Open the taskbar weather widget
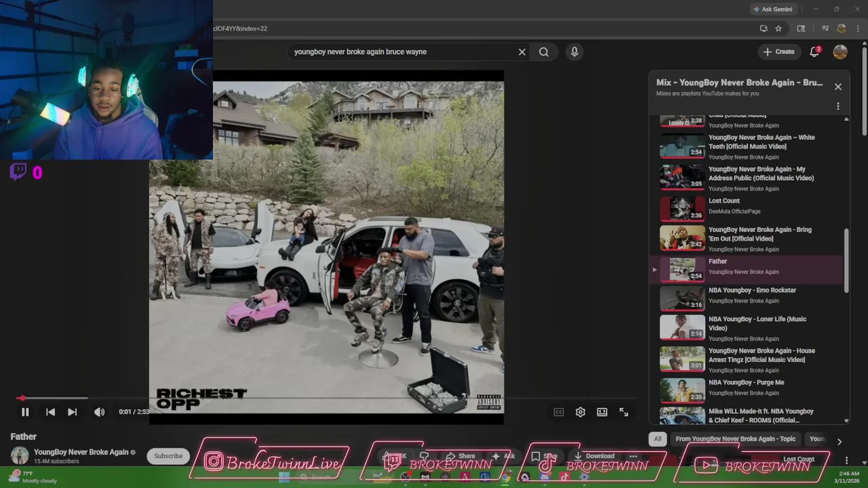Screen dimensions: 868x488 [x=32, y=476]
